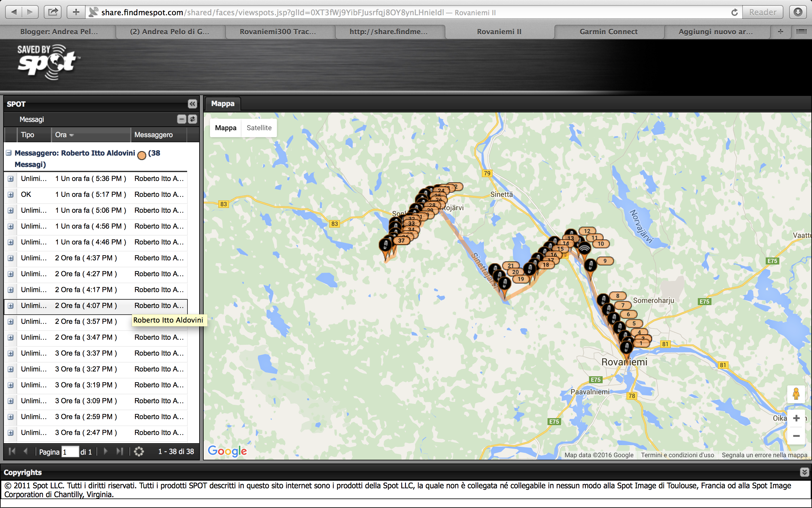Zoom in the map with plus button
812x508 pixels.
click(796, 418)
